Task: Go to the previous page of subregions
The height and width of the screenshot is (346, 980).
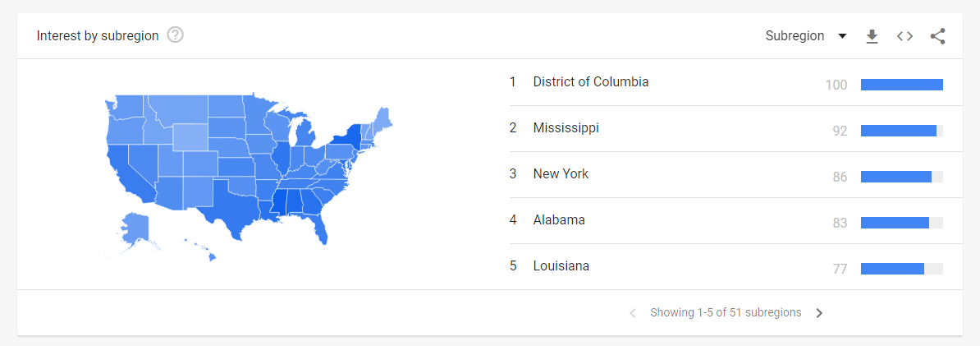Action: 633,313
